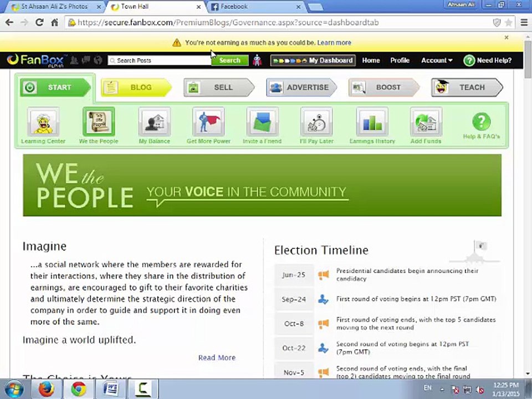
Task: Open Firefox from the taskbar
Action: 47,389
